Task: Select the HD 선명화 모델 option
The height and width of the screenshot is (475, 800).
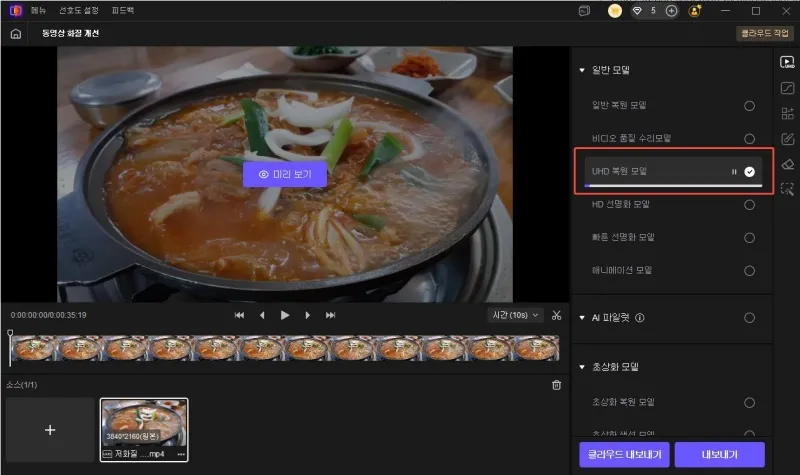Action: pos(749,205)
